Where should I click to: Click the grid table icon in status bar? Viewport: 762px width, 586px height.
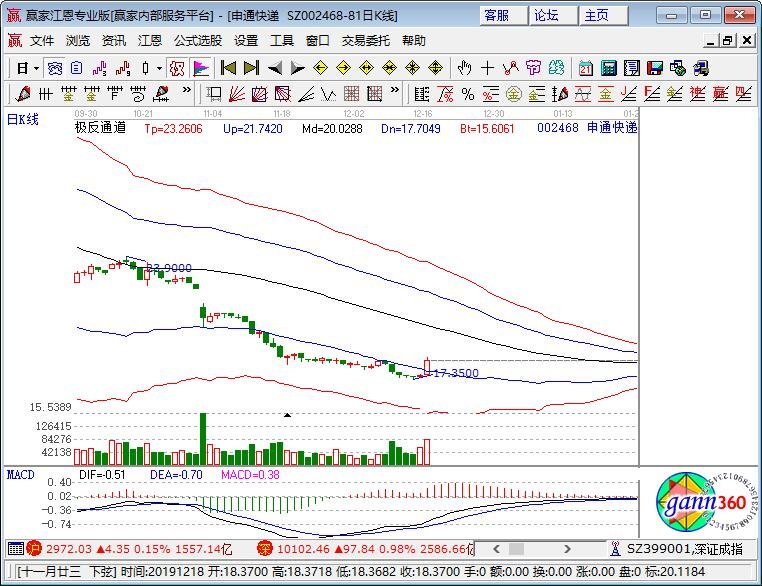[x=16, y=549]
